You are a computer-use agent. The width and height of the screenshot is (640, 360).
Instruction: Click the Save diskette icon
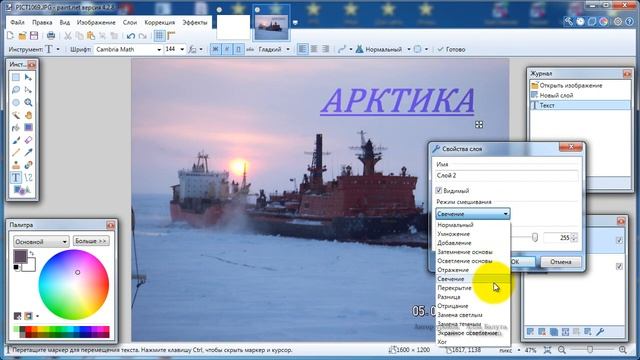click(34, 36)
